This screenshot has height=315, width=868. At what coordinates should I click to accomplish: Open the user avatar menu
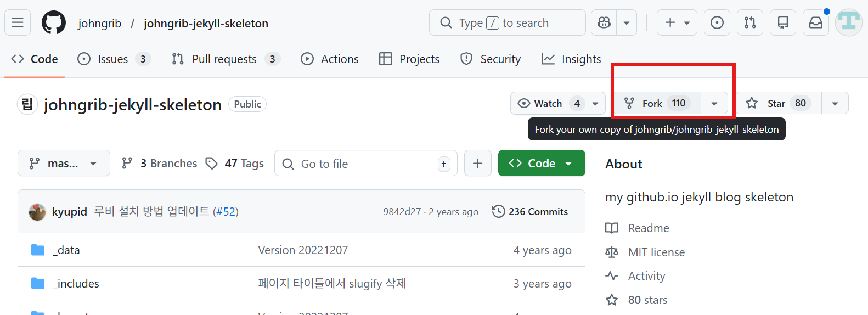849,22
